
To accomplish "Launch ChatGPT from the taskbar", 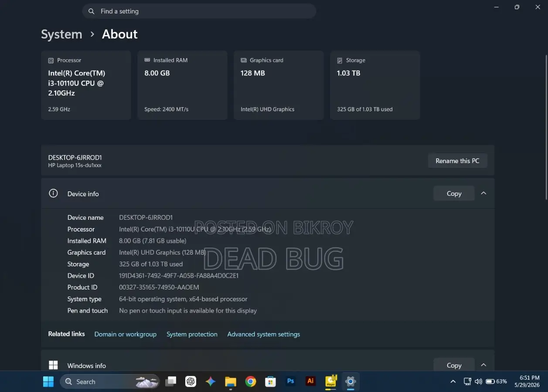I will pos(191,382).
